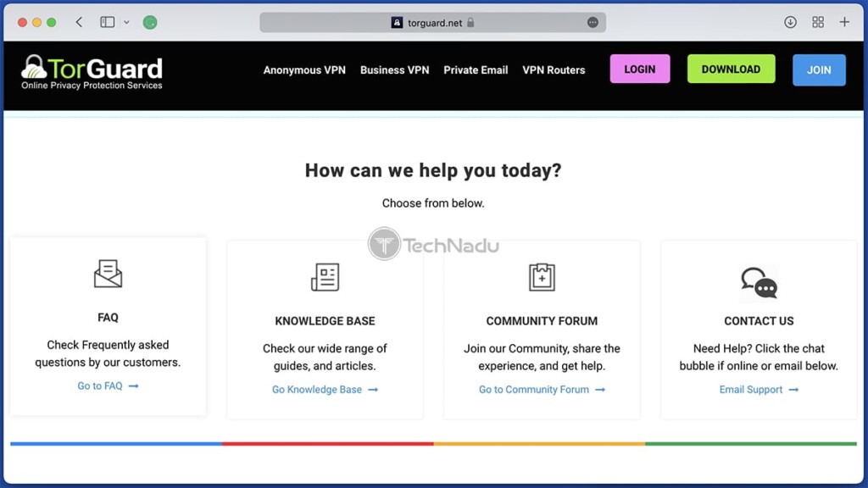Show Safari downloads icon
This screenshot has height=488, width=868.
click(790, 22)
